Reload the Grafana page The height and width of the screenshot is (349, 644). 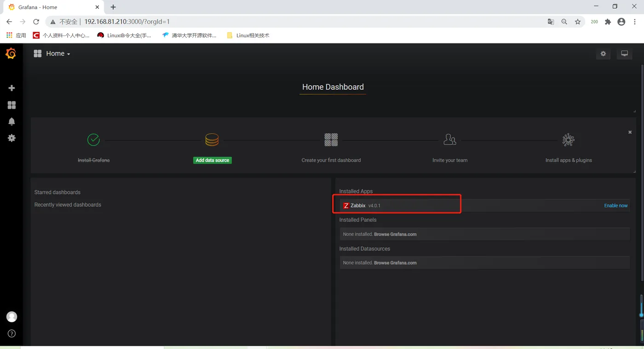36,22
